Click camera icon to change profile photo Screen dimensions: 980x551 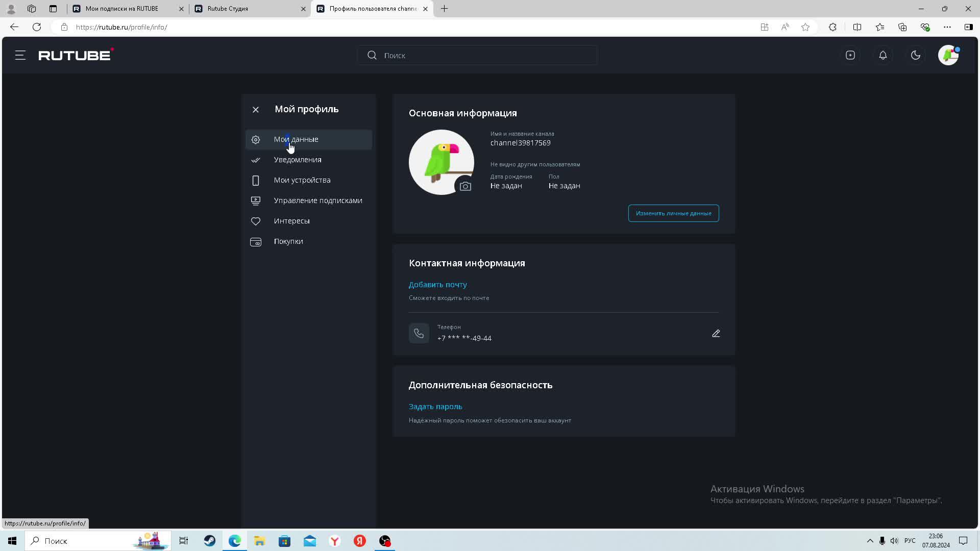coord(465,186)
